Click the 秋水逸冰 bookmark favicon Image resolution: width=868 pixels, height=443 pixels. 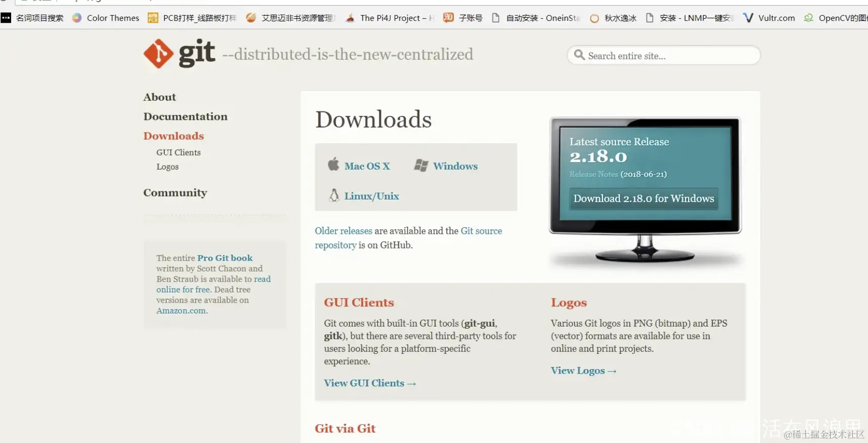(594, 18)
